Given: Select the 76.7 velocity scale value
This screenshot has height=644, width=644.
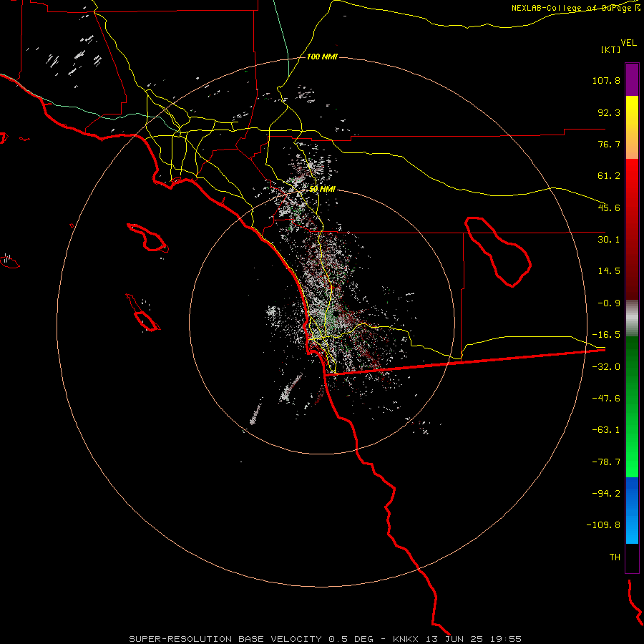Looking at the screenshot, I should [x=609, y=144].
